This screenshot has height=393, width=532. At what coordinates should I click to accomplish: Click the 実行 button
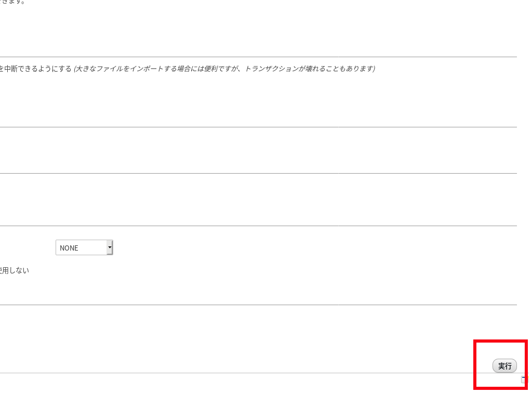[x=504, y=366]
